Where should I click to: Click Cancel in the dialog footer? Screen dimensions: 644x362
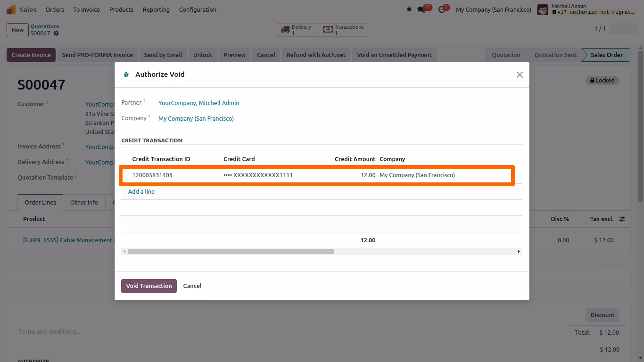pos(192,286)
